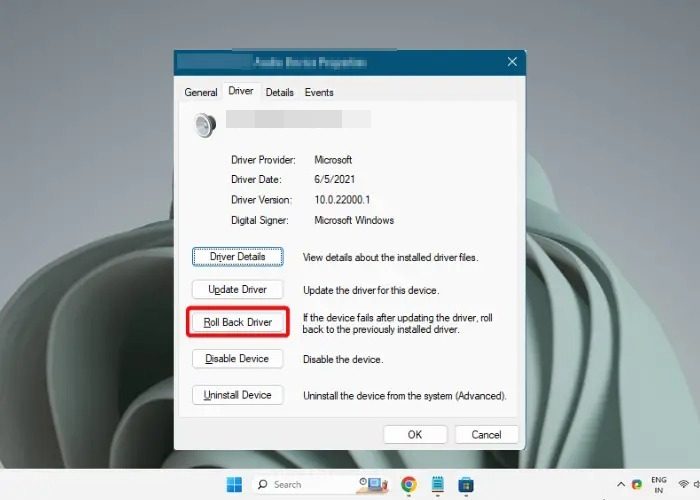Click the speaker device icon in dialog
The height and width of the screenshot is (500, 700).
pos(205,125)
